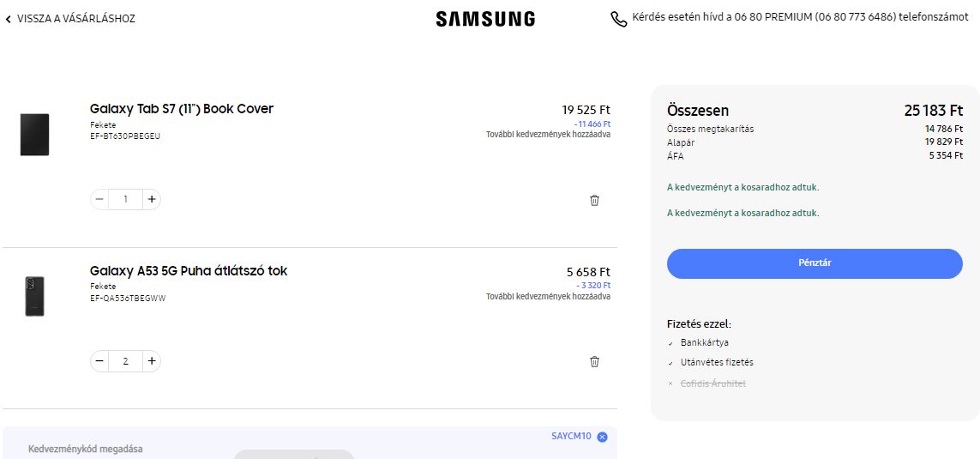Proceed to checkout with Pénztár button
The height and width of the screenshot is (459, 980).
(814, 263)
